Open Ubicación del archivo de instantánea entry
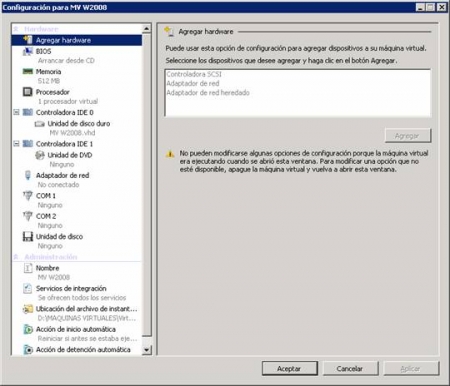450x386 pixels. click(86, 309)
